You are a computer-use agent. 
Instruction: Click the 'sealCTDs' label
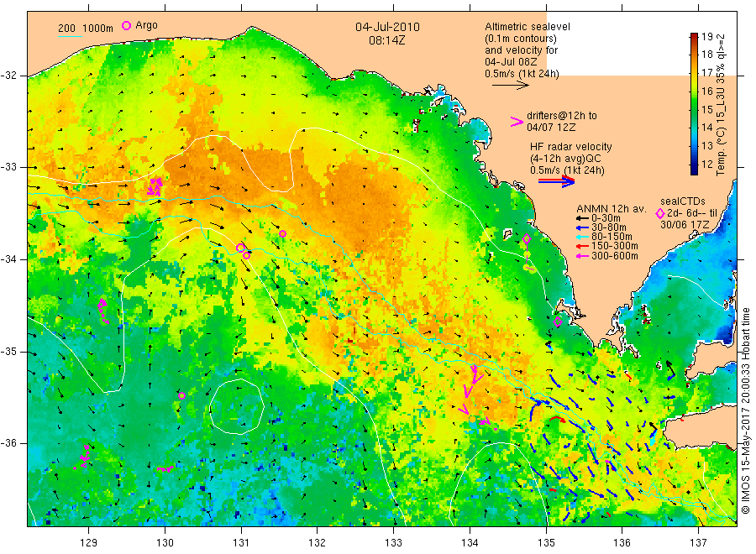[x=682, y=201]
